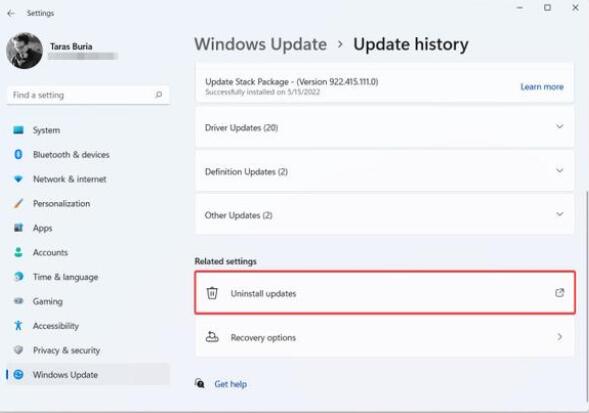The image size is (589, 413).
Task: Click the Accessibility figure icon in the sidebar
Action: click(x=18, y=325)
